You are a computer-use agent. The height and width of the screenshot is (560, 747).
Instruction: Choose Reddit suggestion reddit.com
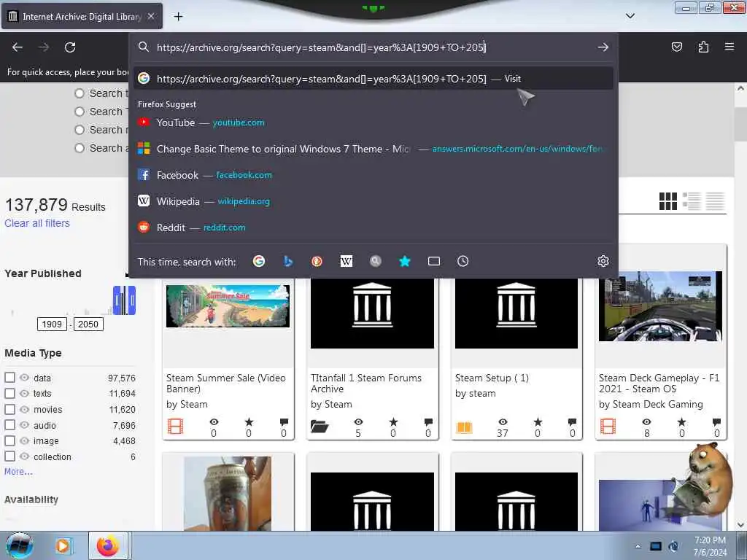[373, 227]
